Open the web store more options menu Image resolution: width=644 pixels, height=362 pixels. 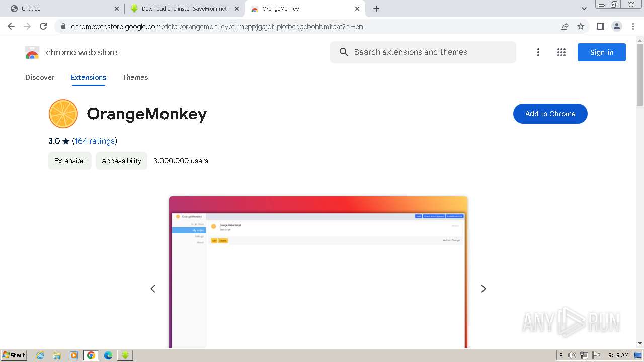pyautogui.click(x=538, y=52)
